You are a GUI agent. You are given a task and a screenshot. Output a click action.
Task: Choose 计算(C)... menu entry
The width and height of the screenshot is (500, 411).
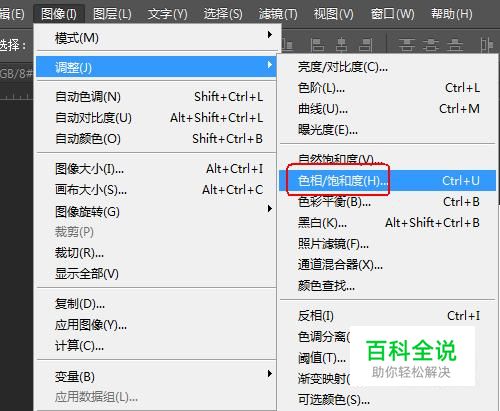coord(156,346)
